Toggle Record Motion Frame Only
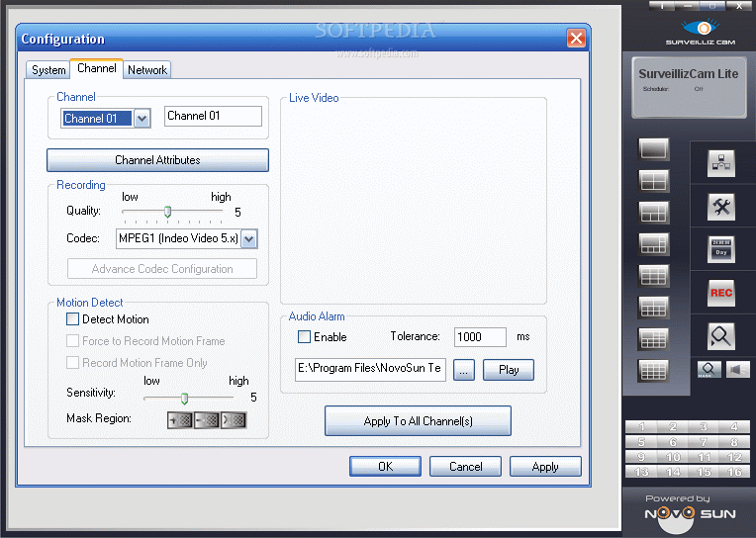Screen dimensions: 756x538 [x=73, y=363]
